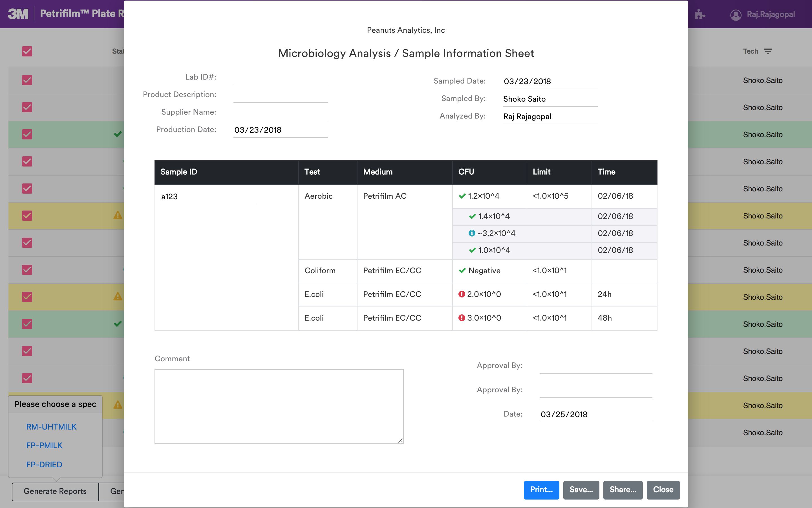Click inside the Comment text area

[279, 406]
